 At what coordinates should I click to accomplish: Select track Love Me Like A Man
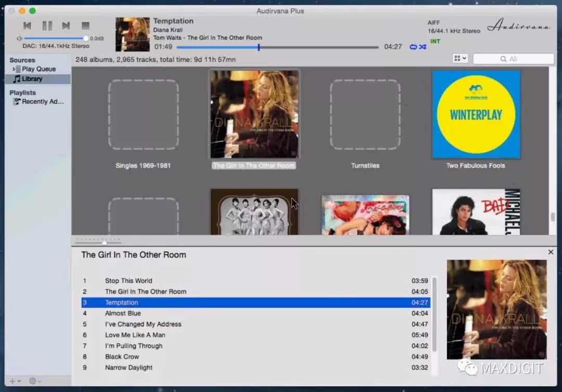256,335
